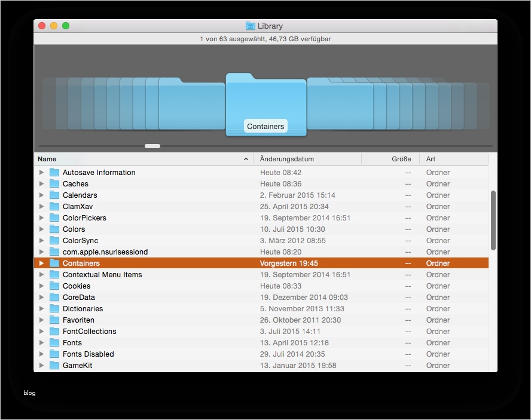The height and width of the screenshot is (420, 531).
Task: Click the 'Vorgestern 19:45' date cell
Action: (x=289, y=263)
